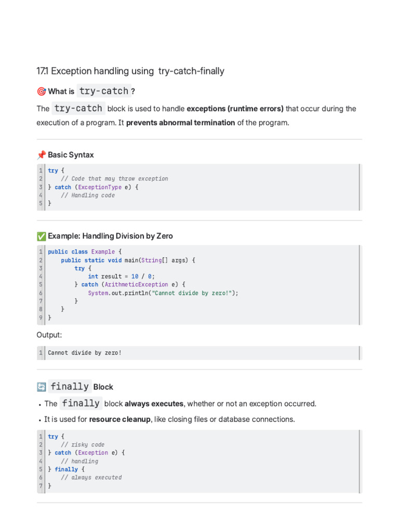Screen dimensions: 399x532
Task: Click the 'Example: Handling Division by Zero' heading
Action: pyautogui.click(x=110, y=236)
